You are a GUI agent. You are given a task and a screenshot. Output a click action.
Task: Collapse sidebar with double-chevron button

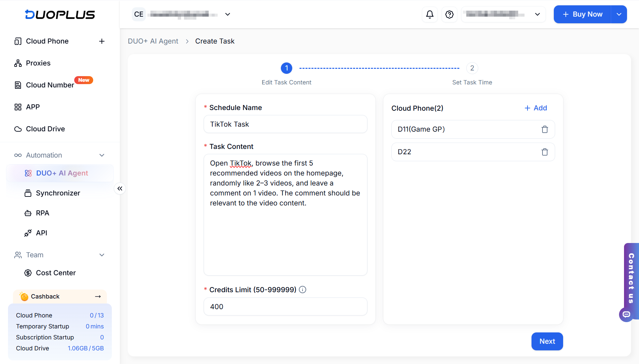[120, 188]
